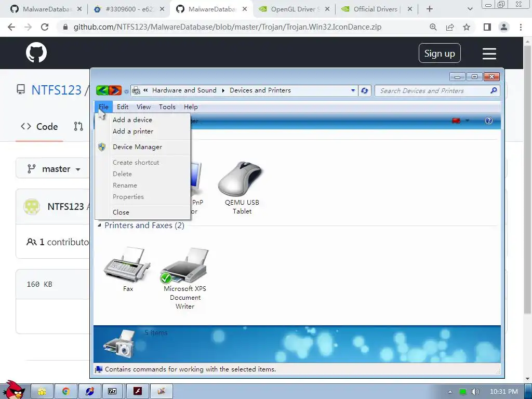The width and height of the screenshot is (532, 399).
Task: Select Close in the File menu
Action: tap(142, 212)
